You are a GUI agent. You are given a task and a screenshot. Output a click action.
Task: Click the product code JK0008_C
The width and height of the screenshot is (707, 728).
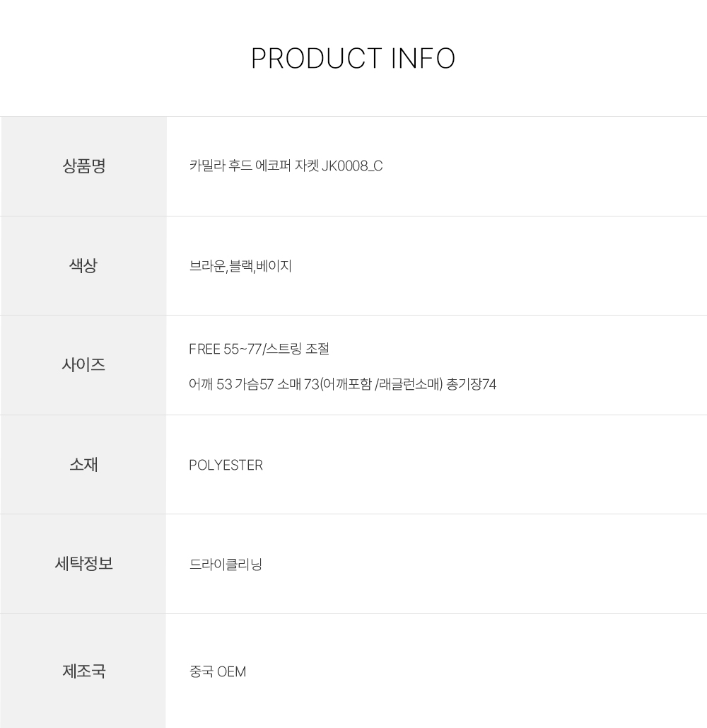352,166
